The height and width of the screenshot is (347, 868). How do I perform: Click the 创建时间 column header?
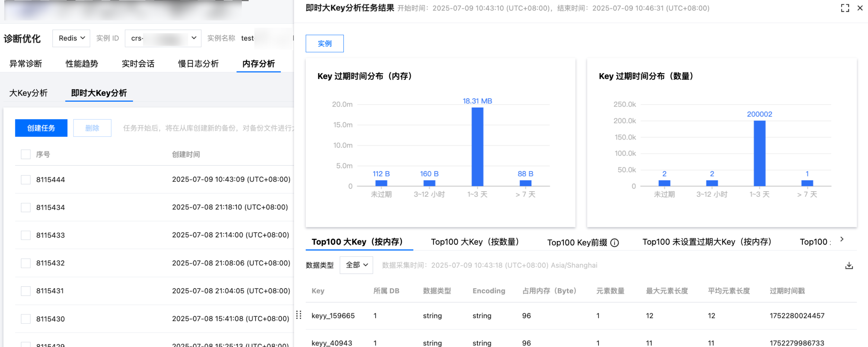click(x=186, y=154)
